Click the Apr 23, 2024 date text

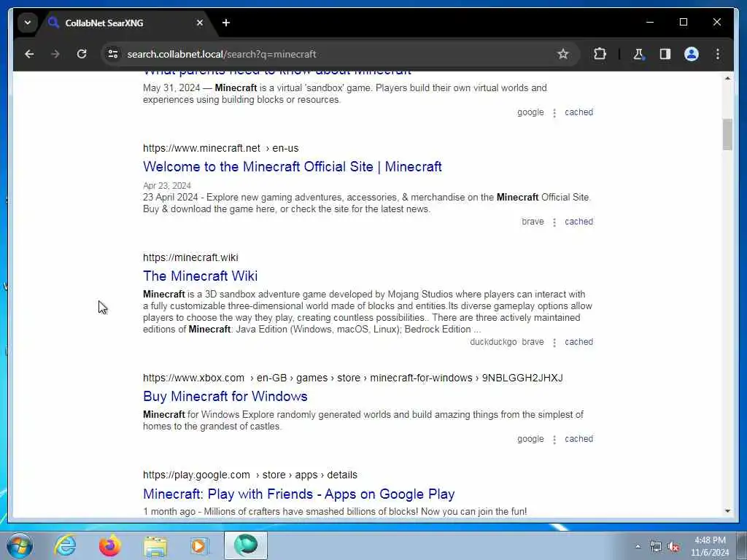point(167,186)
